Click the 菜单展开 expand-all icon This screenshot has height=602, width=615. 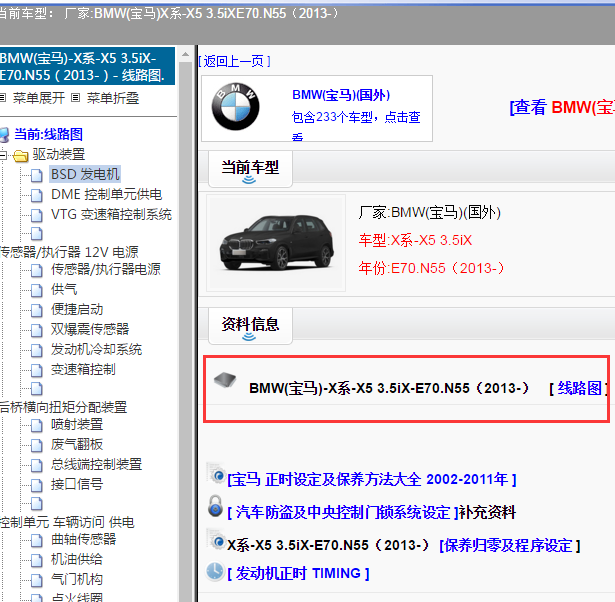coord(3,97)
